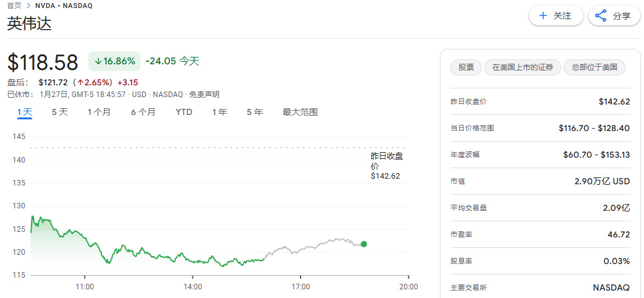Image resolution: width=644 pixels, height=298 pixels.
Task: Click the 平均交易量 row label
Action: click(x=469, y=208)
